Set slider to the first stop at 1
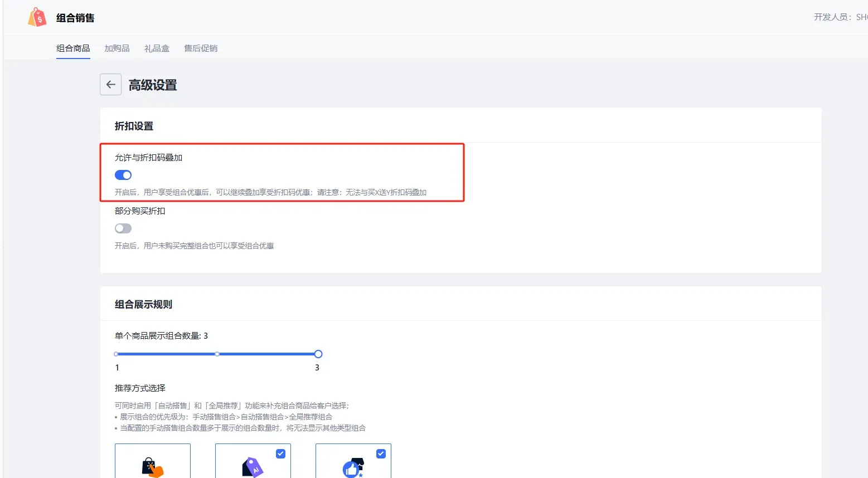 pyautogui.click(x=116, y=354)
